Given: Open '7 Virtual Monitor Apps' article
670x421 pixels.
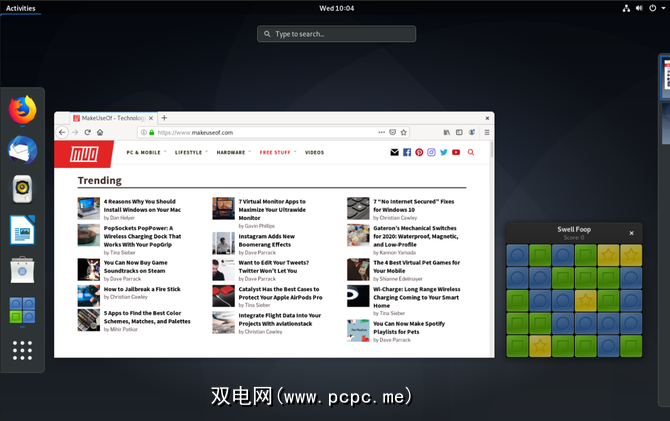Looking at the screenshot, I should pos(272,209).
